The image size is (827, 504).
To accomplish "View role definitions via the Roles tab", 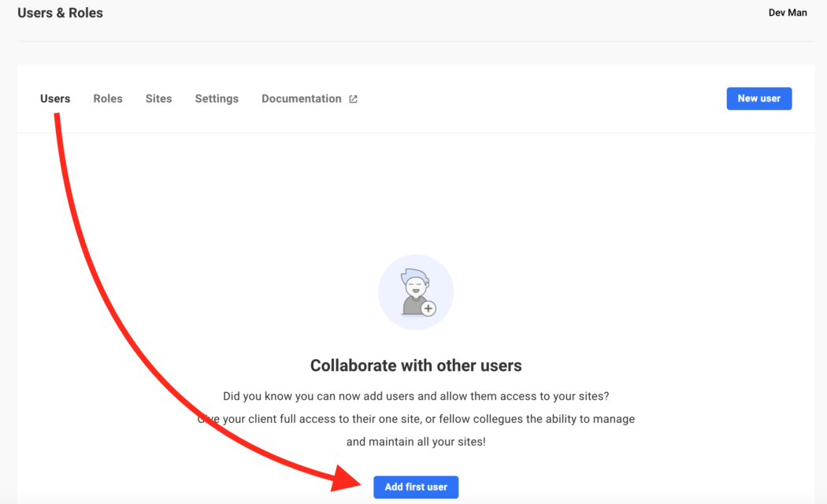I will click(x=108, y=98).
